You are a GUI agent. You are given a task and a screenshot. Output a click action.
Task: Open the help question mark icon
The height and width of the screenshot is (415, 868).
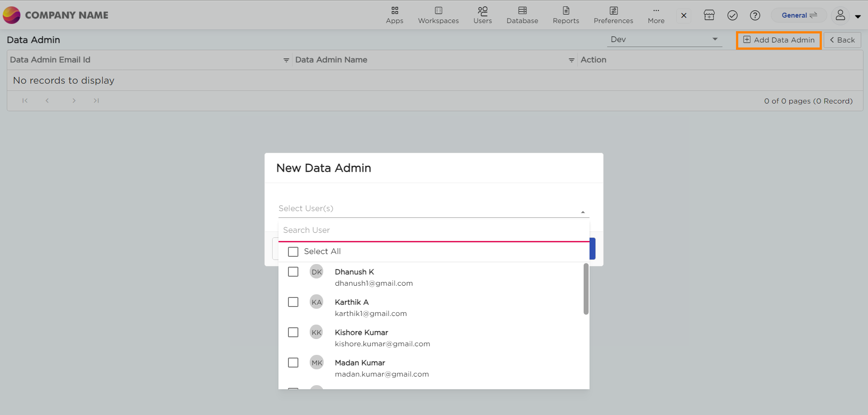coord(755,15)
